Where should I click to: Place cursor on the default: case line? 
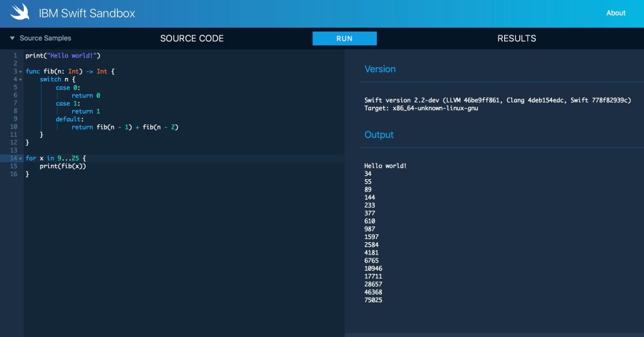(69, 119)
